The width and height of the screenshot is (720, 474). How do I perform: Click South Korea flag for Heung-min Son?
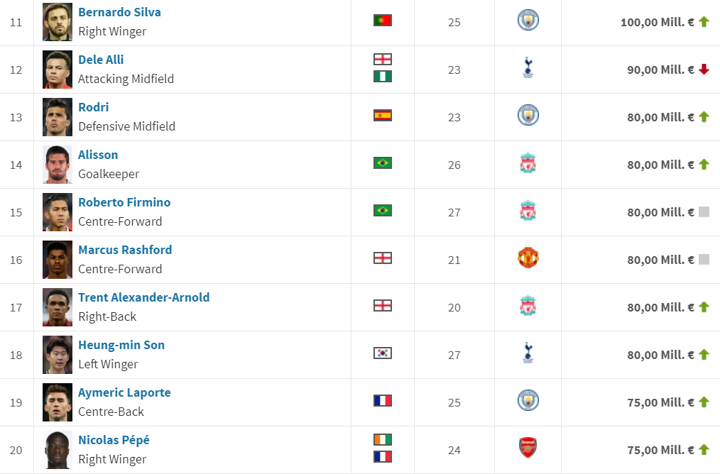pos(382,353)
